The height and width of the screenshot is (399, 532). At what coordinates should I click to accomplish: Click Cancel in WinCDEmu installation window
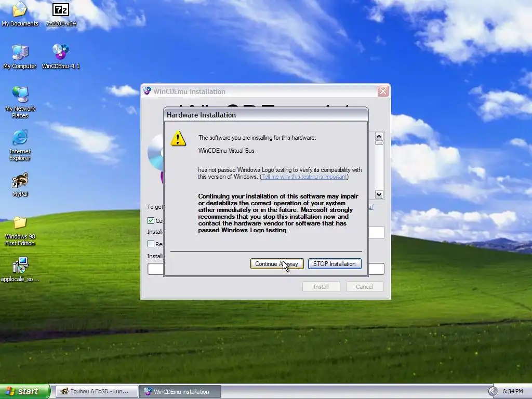click(364, 287)
